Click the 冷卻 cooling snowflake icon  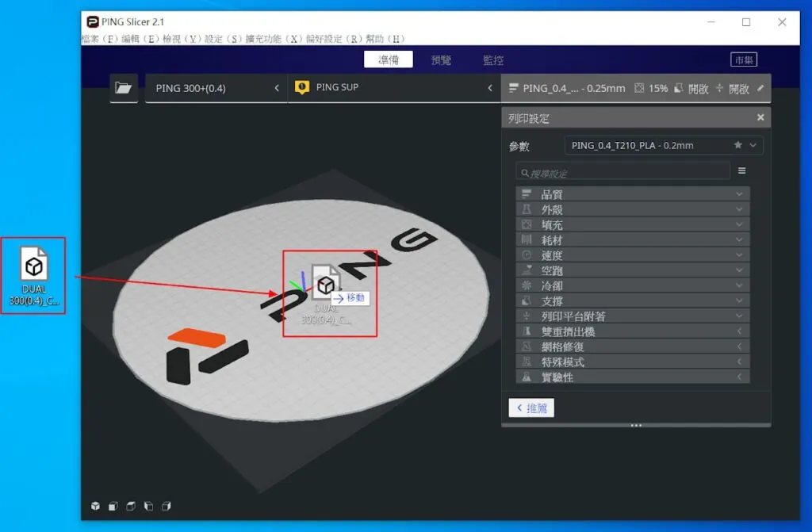click(527, 285)
